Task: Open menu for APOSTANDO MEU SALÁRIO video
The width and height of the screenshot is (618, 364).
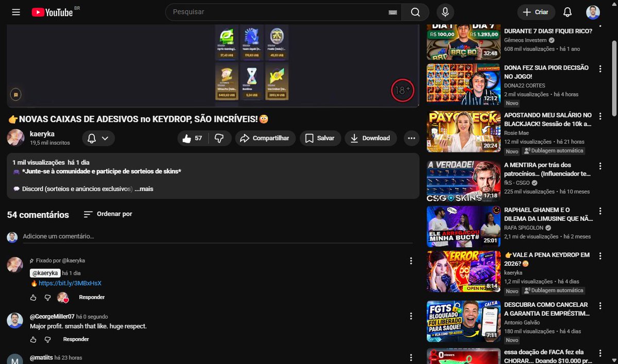Action: click(x=600, y=116)
